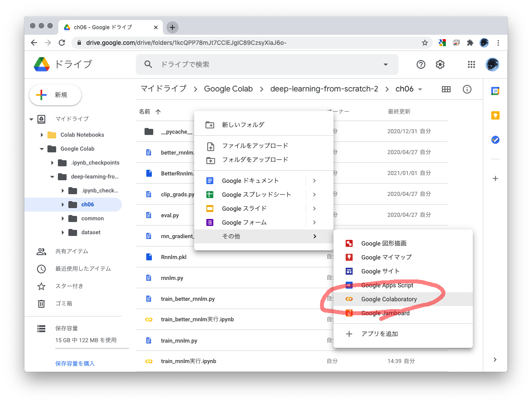Open the その他 submenu item
Viewport: 532px width, 404px height.
tap(264, 236)
